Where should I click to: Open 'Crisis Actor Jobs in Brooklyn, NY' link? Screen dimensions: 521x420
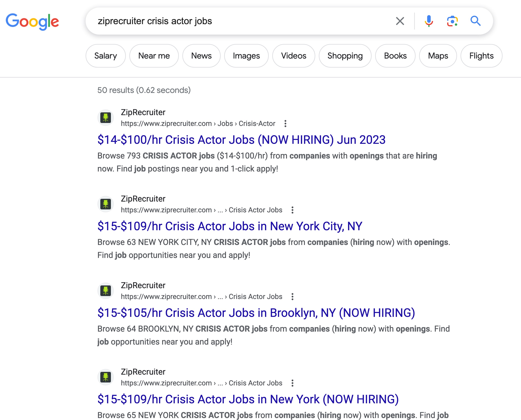(256, 313)
